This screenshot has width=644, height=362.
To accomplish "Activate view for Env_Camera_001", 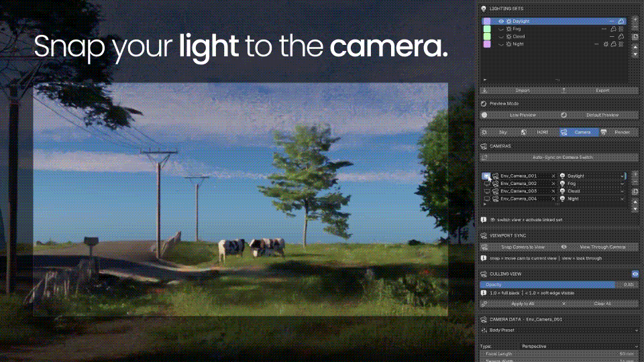I will pos(487,176).
